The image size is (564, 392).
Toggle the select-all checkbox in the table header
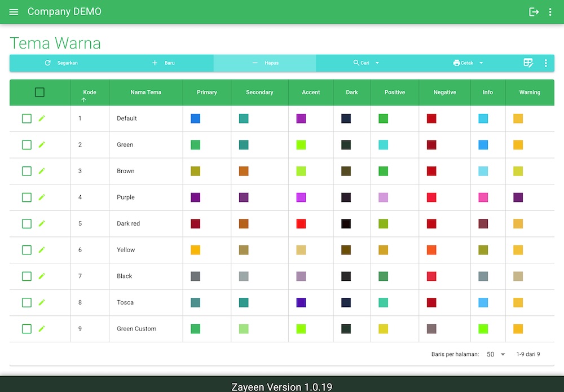pos(39,92)
